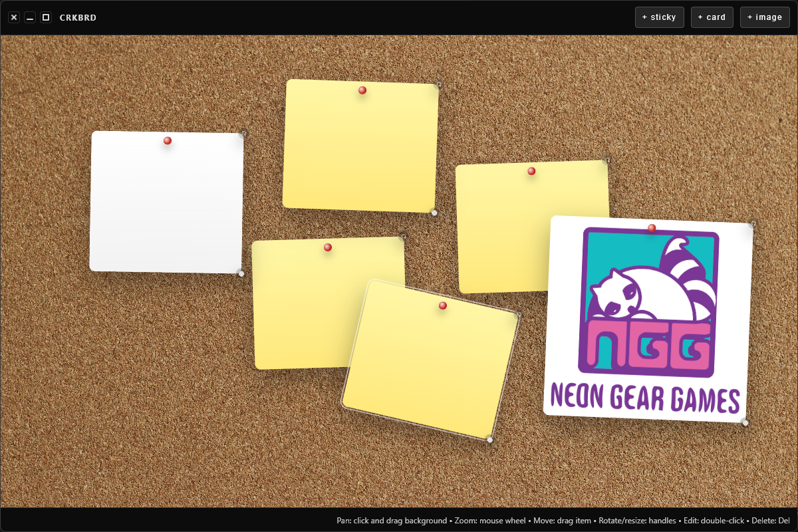Image resolution: width=798 pixels, height=532 pixels.
Task: Grab the rotate handle of the topmost yellow sticky
Action: (x=439, y=84)
